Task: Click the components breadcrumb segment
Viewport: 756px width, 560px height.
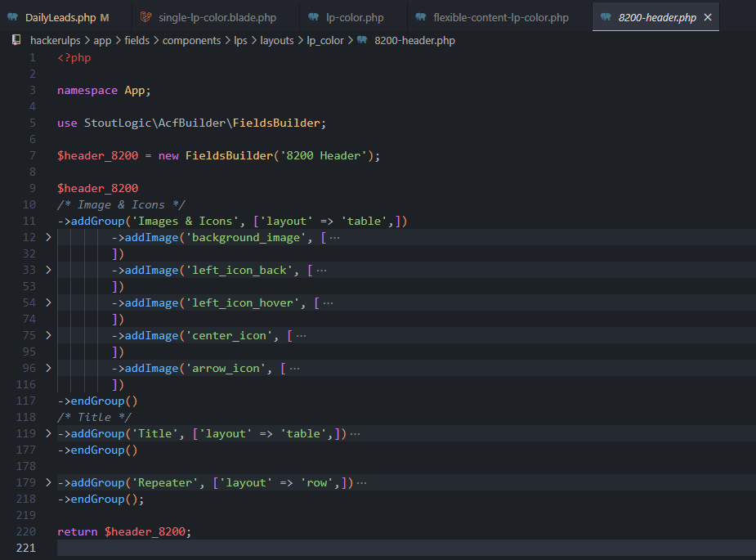Action: (191, 40)
